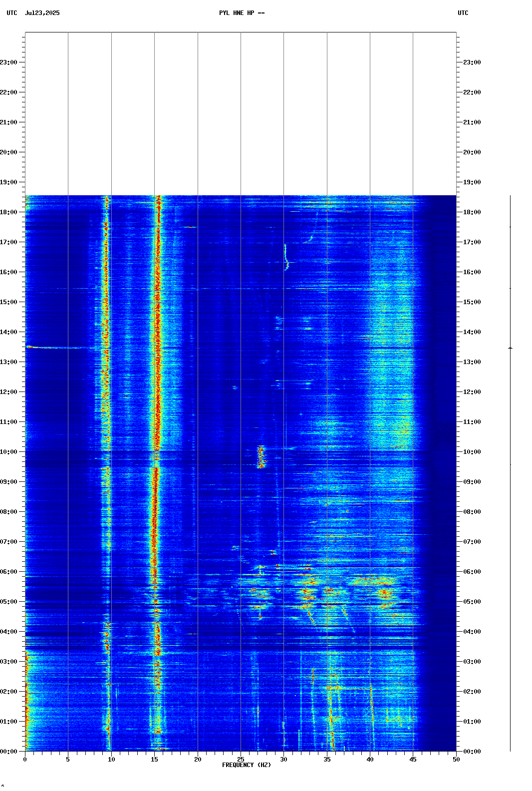This screenshot has width=532, height=791.
Task: Click the 'PYL HNE HP --' station title
Action: (x=242, y=13)
